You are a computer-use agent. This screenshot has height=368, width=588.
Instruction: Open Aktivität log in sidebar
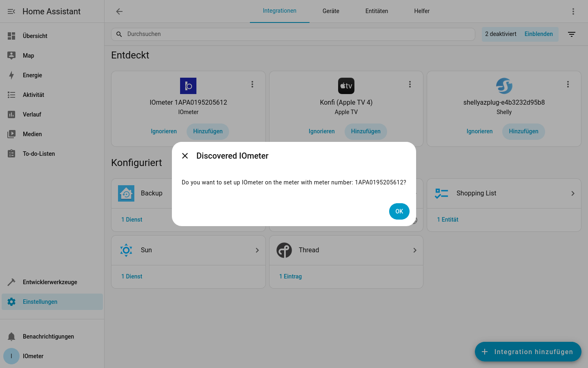(52, 95)
